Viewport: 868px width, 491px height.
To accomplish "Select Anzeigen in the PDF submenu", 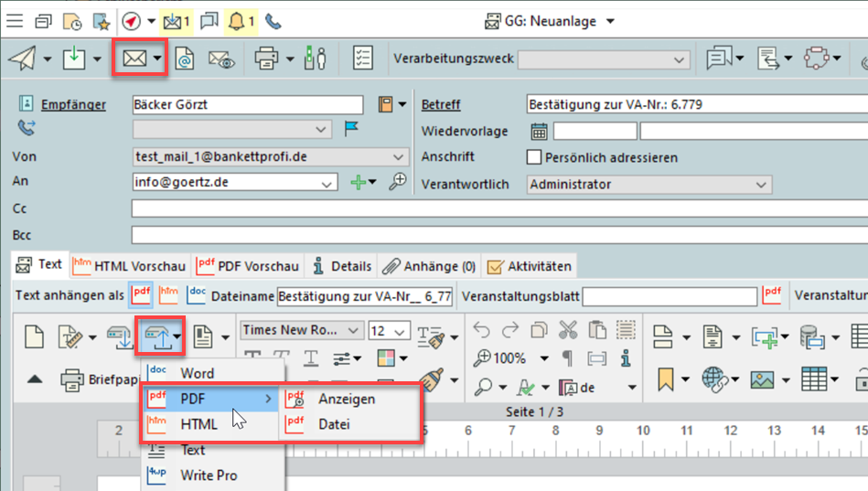I will coord(347,399).
